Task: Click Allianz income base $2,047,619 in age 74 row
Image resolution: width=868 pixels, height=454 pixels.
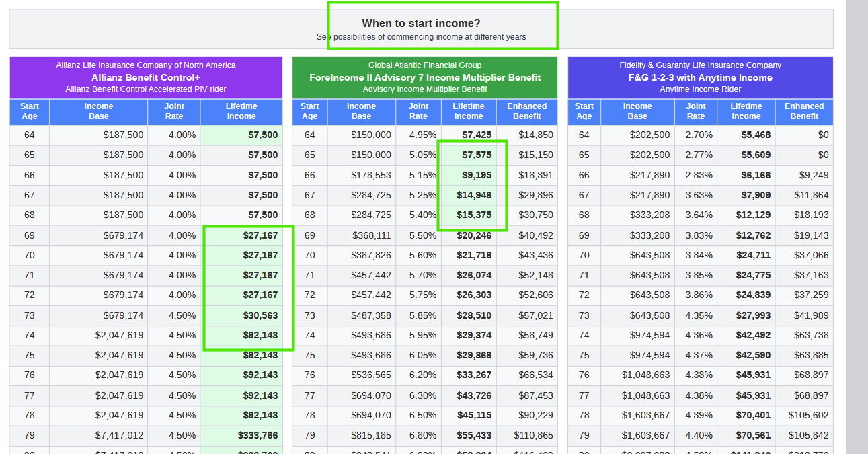Action: pos(119,335)
